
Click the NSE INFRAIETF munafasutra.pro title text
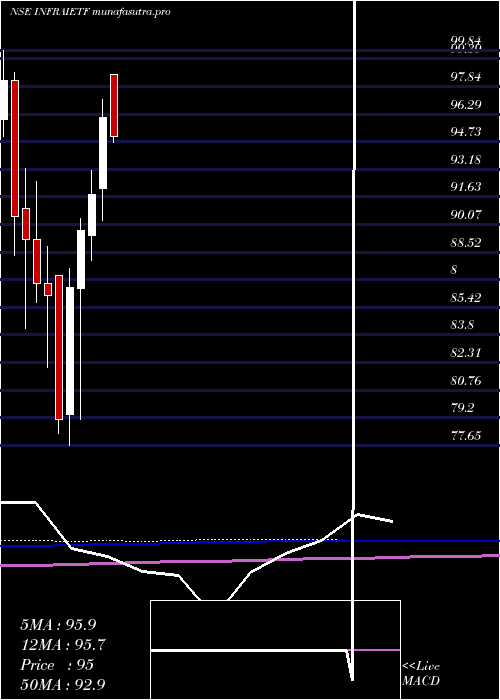(90, 12)
